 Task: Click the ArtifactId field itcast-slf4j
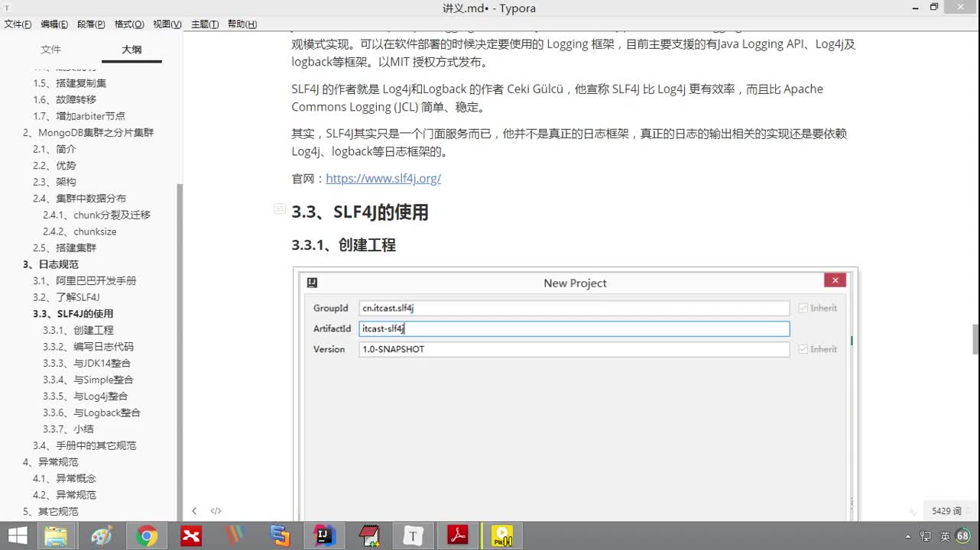(574, 328)
